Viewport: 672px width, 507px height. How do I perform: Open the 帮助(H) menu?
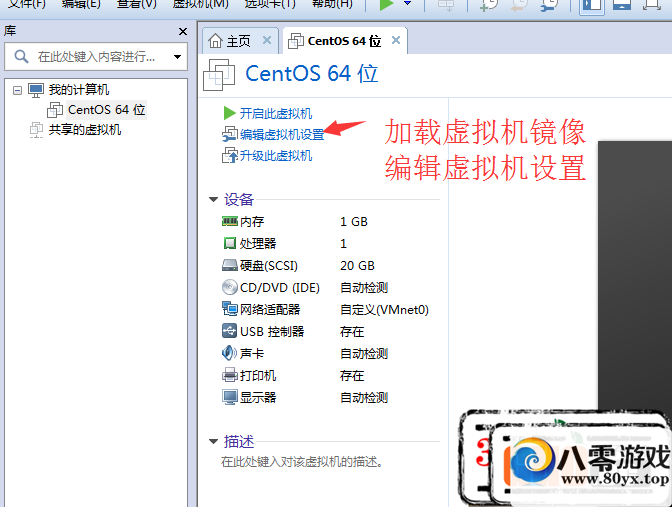[332, 4]
